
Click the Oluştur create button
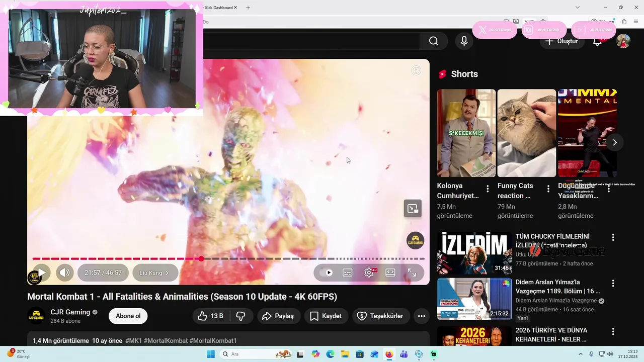pyautogui.click(x=562, y=41)
